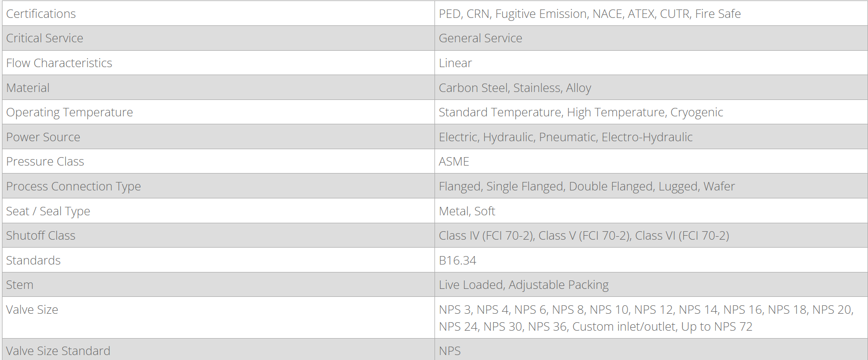
Task: Select the Material row label
Action: pos(28,88)
